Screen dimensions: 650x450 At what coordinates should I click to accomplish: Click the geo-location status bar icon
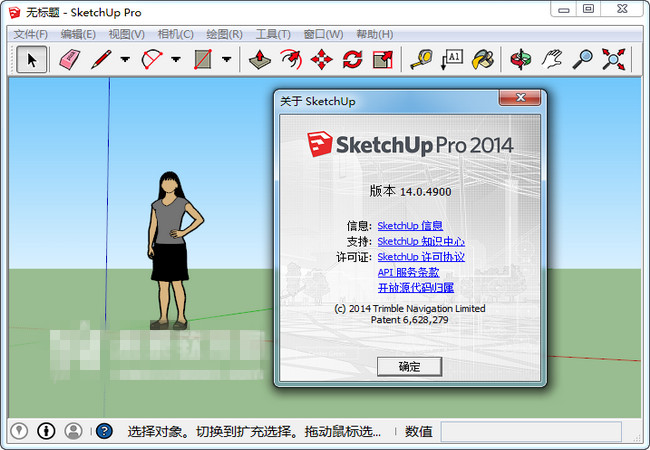coord(19,431)
